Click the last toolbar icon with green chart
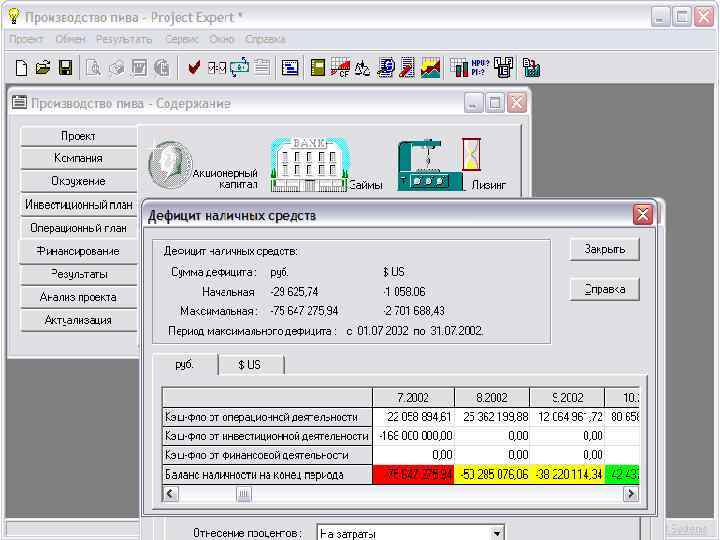720x540 pixels. click(x=531, y=68)
